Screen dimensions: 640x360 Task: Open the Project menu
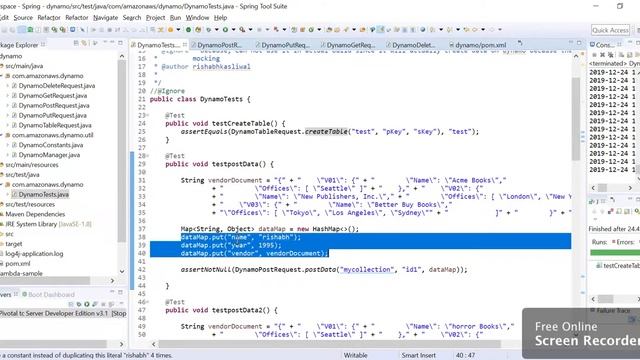coord(155,18)
